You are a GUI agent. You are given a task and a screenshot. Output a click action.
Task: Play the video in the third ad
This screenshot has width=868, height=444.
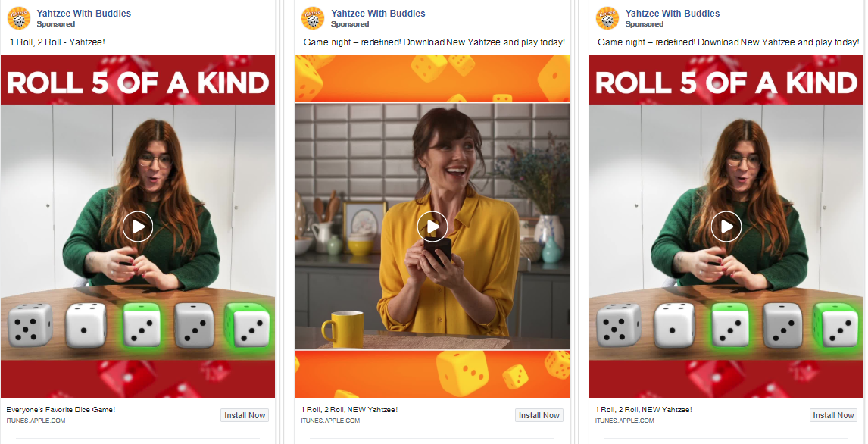726,227
